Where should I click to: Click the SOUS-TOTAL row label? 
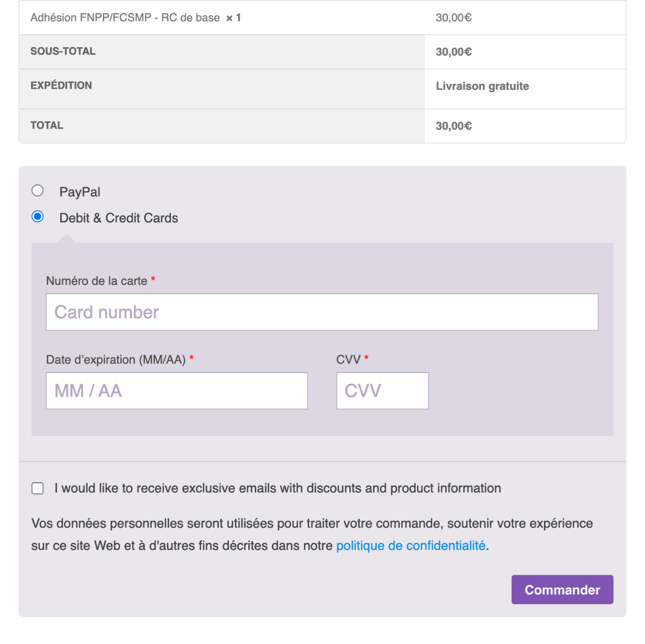[x=63, y=51]
